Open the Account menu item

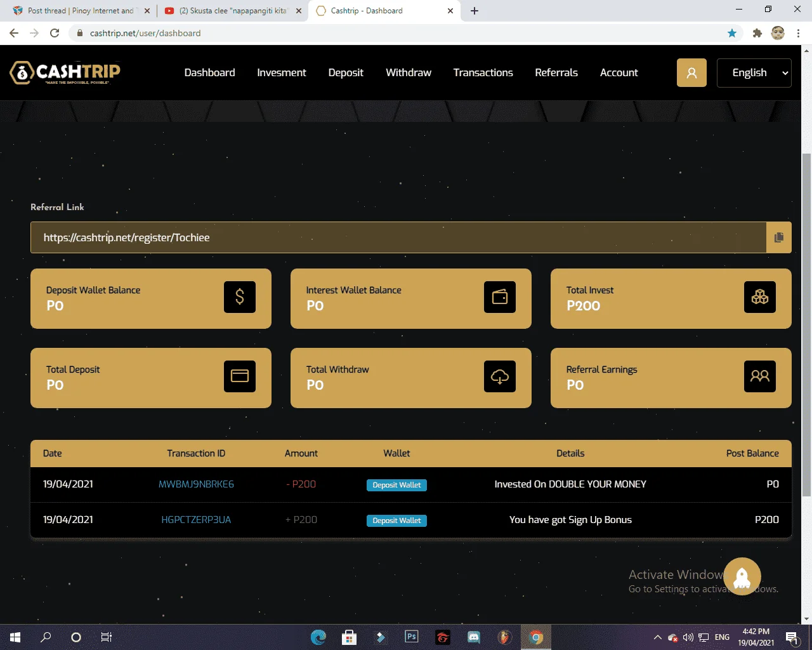619,72
